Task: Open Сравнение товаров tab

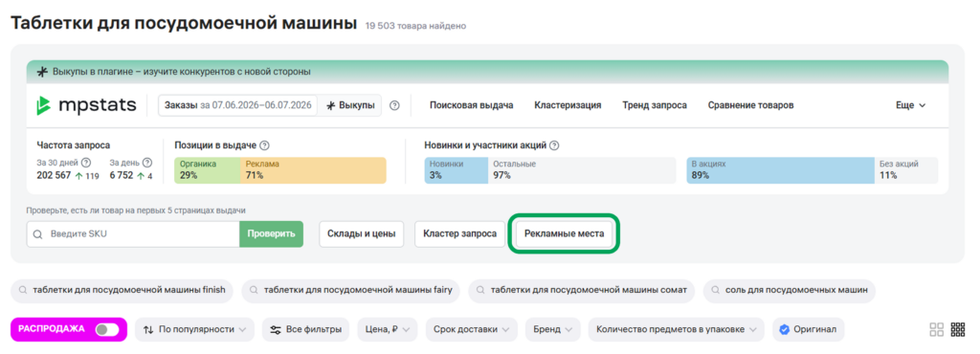Action: tap(750, 105)
